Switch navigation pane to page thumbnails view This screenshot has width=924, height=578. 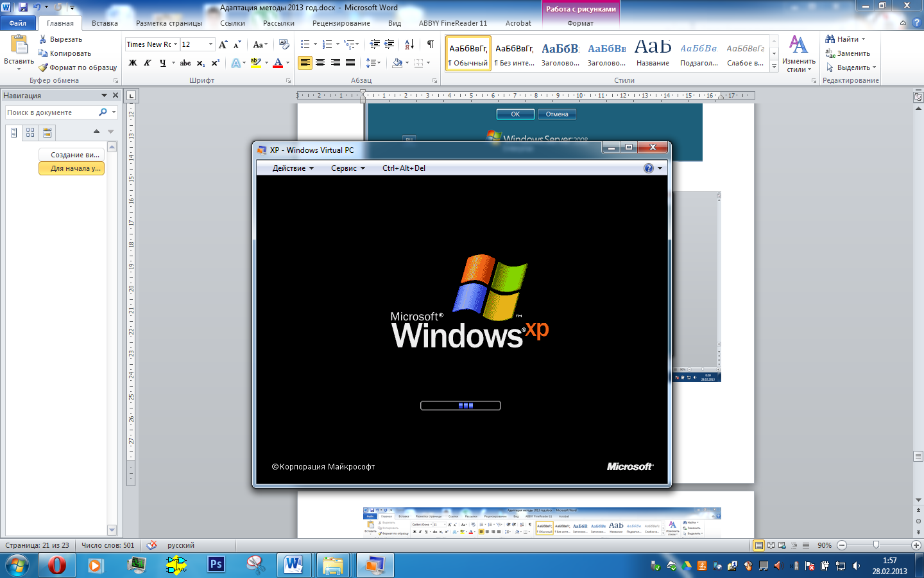pyautogui.click(x=30, y=132)
